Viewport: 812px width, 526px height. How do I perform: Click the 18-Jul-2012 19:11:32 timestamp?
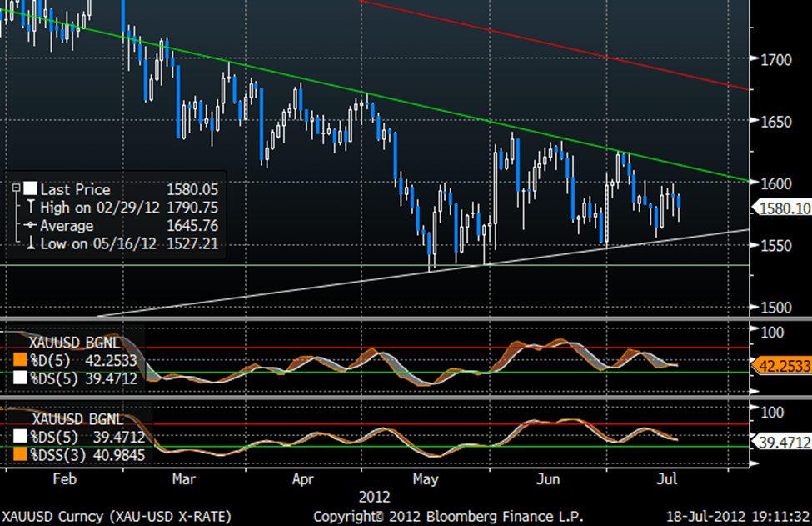[737, 517]
